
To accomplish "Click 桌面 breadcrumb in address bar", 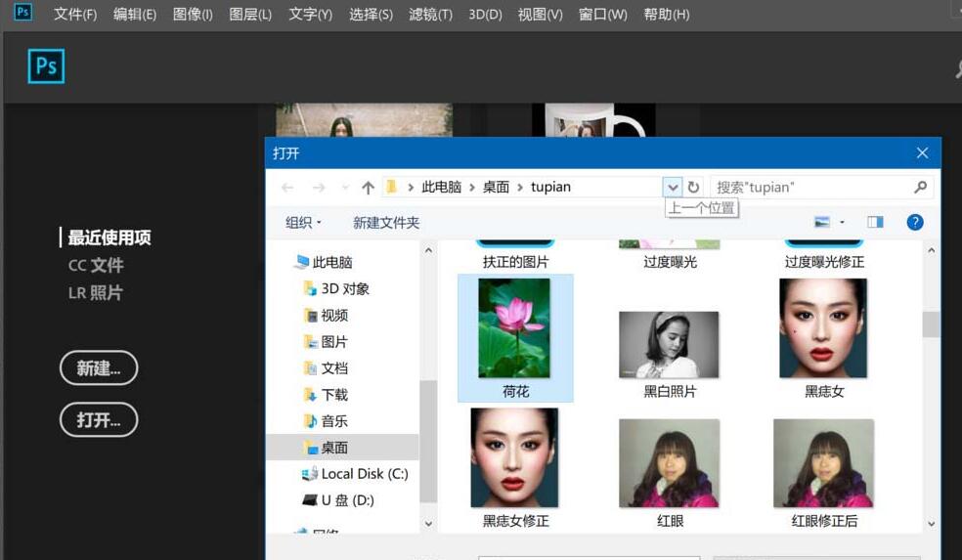I will (496, 187).
